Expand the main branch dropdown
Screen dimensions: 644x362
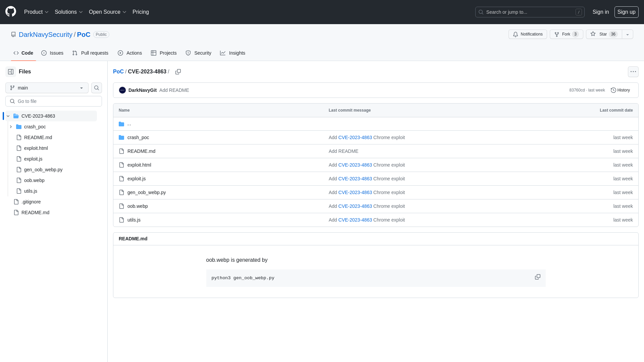pos(46,87)
